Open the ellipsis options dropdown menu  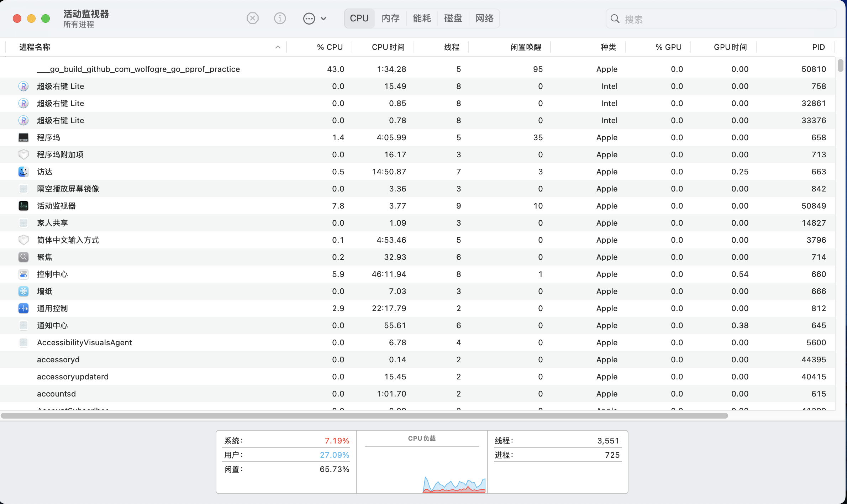point(309,19)
